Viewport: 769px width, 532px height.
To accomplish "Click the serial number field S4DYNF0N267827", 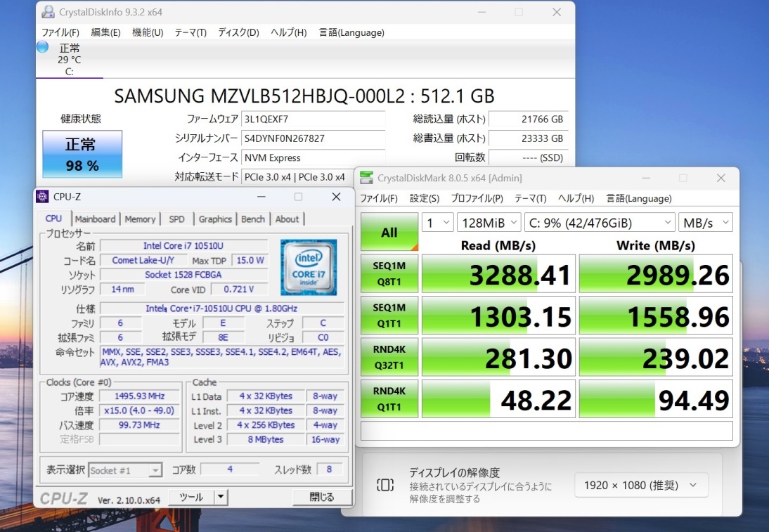I will 313,138.
